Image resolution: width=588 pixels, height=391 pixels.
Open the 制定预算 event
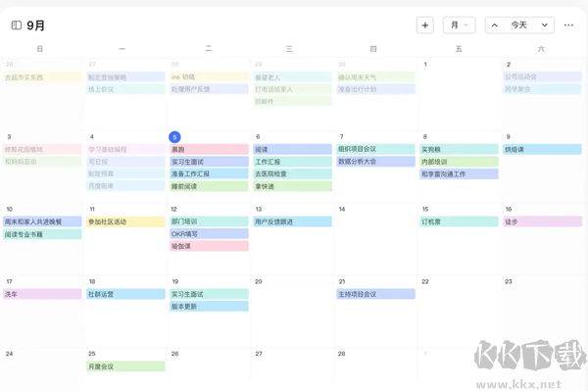(125, 173)
